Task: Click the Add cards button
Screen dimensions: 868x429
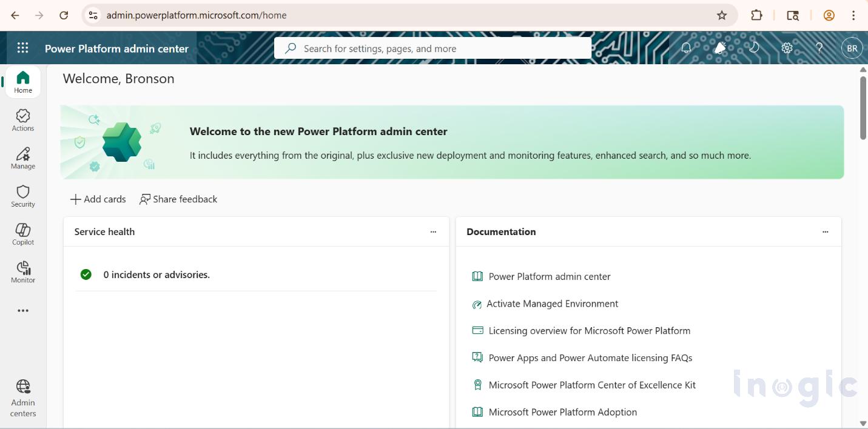Action: point(98,199)
